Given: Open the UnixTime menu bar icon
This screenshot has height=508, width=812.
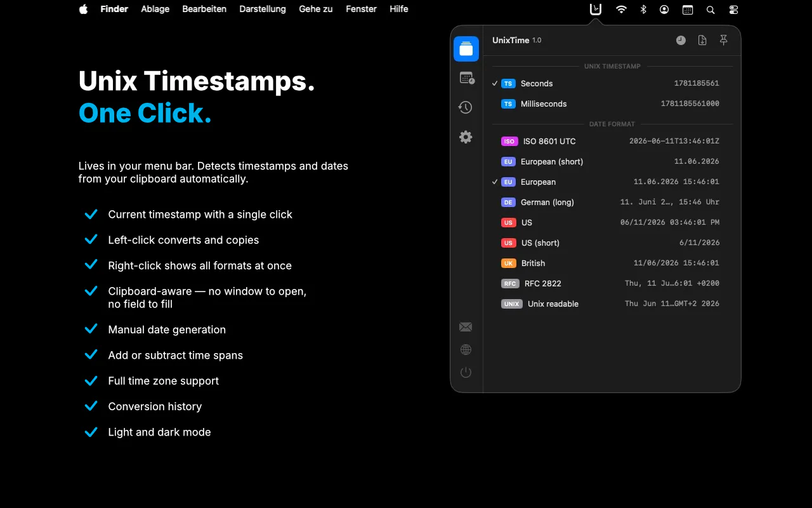Looking at the screenshot, I should tap(595, 10).
